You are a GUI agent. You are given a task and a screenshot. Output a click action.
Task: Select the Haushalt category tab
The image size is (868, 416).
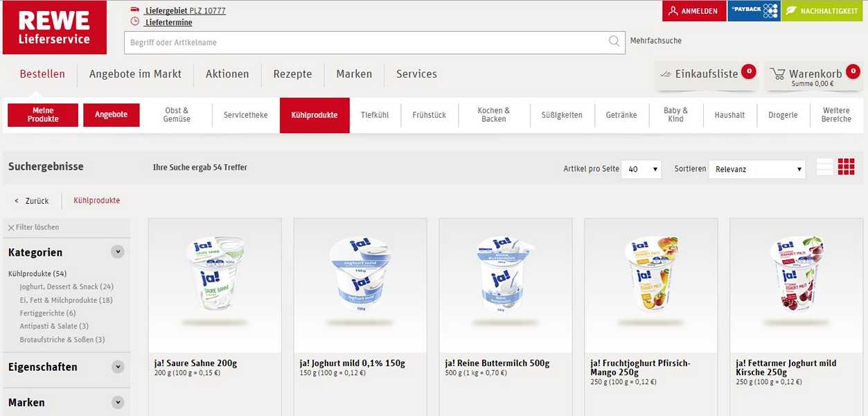729,115
